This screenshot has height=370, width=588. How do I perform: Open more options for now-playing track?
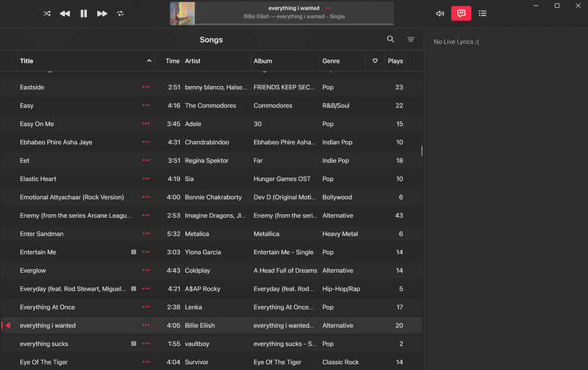[329, 8]
